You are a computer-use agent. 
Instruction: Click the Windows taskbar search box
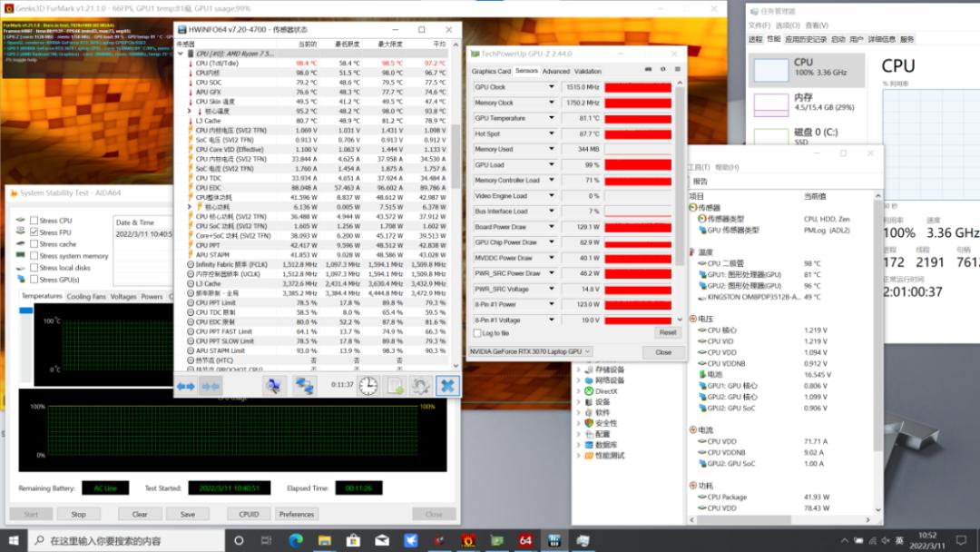point(136,541)
